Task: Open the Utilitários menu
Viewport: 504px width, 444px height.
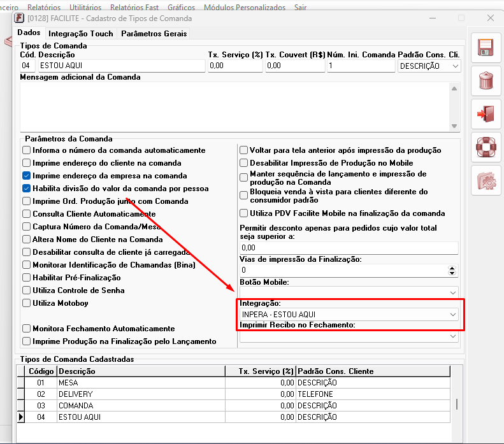Action: click(85, 7)
